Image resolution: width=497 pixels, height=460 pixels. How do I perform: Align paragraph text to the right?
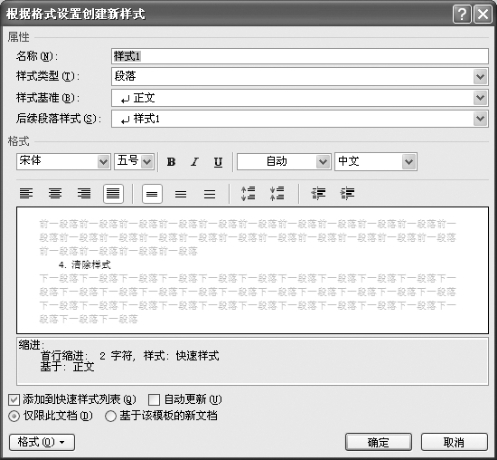point(84,194)
